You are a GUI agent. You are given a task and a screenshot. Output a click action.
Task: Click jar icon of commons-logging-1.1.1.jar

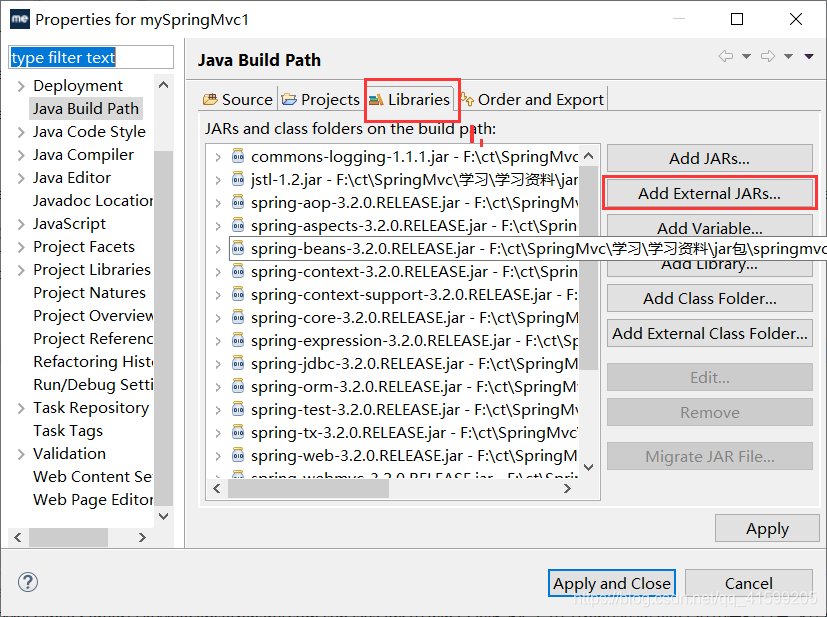tap(238, 156)
